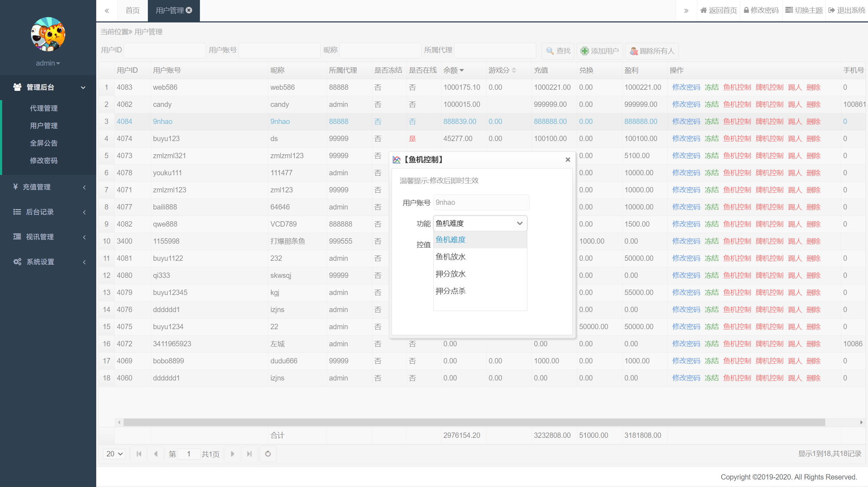
Task: Click the search magnifier 查找 button
Action: tap(558, 51)
